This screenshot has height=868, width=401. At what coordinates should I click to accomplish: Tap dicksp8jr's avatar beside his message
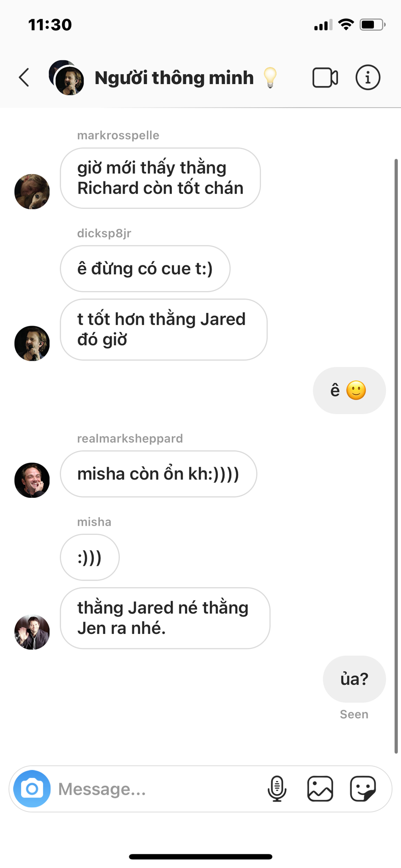click(x=32, y=344)
